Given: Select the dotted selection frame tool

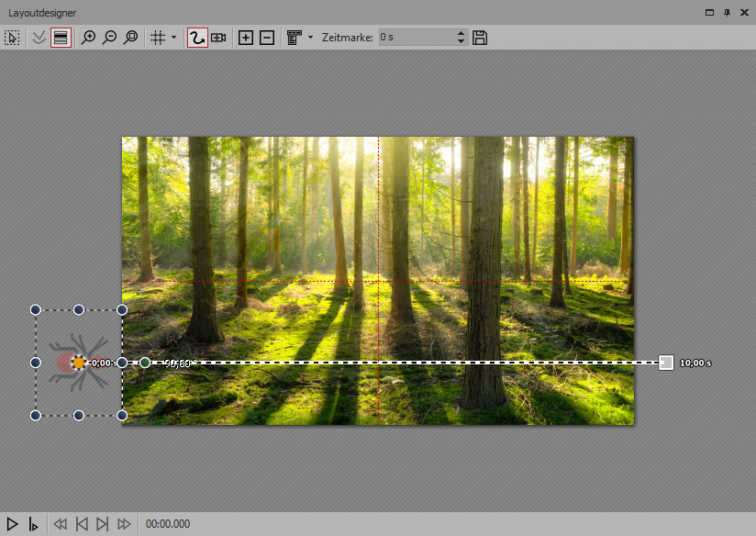Looking at the screenshot, I should 12,38.
